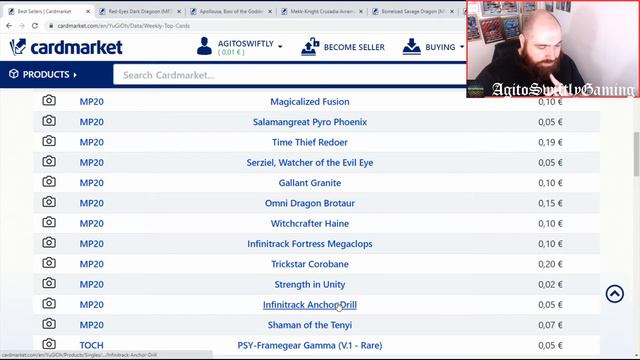
Task: Click camera icon for Salamangreat Pyro Phoenix
Action: pos(49,121)
